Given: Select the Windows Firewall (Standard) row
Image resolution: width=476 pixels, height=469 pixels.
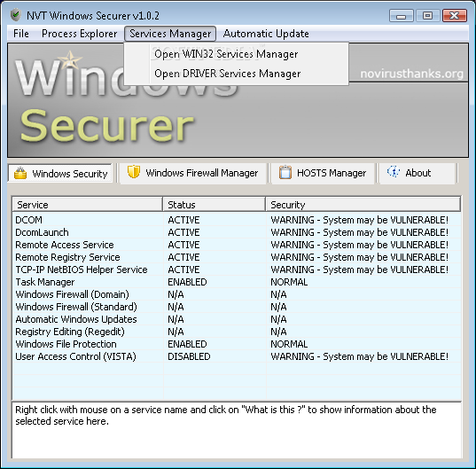Looking at the screenshot, I should [237, 307].
